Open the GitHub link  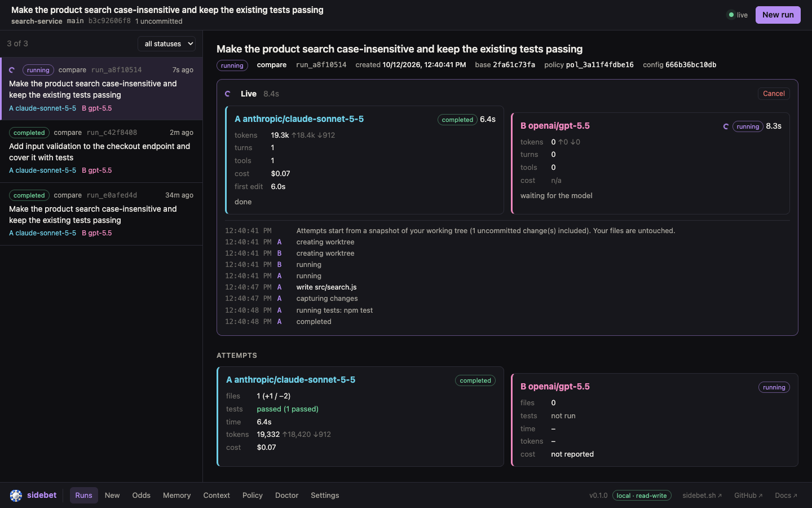click(x=748, y=496)
